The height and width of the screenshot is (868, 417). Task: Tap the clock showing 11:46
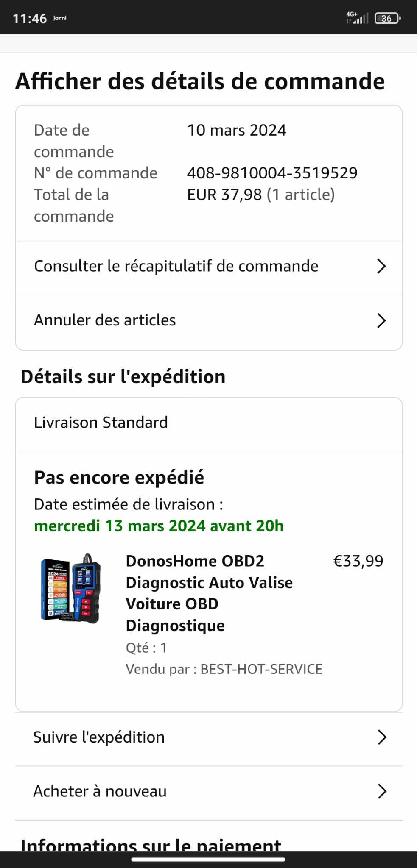click(30, 19)
